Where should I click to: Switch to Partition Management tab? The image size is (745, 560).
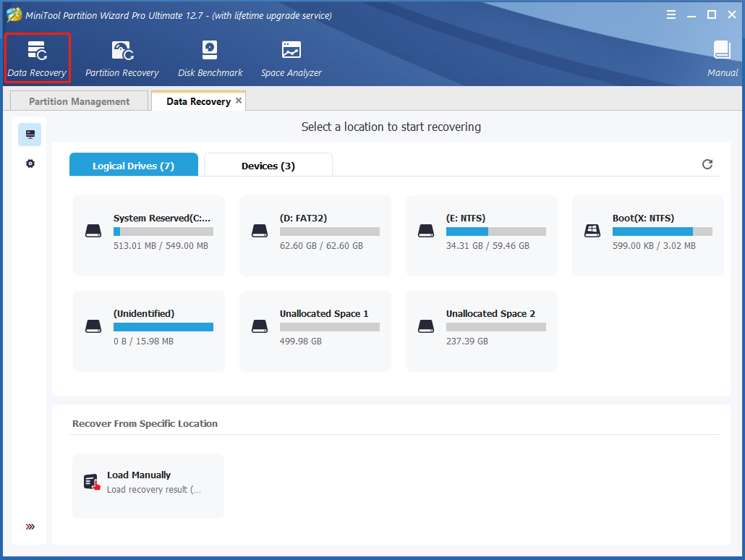tap(79, 101)
